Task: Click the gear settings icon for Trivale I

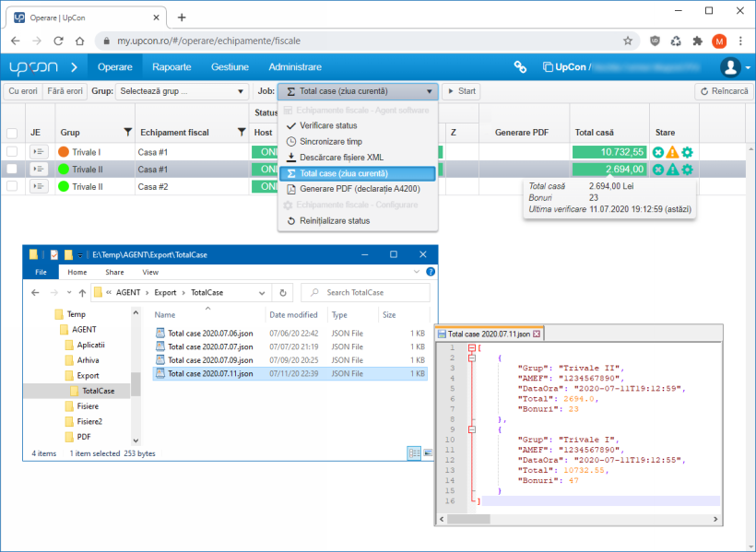Action: click(687, 152)
